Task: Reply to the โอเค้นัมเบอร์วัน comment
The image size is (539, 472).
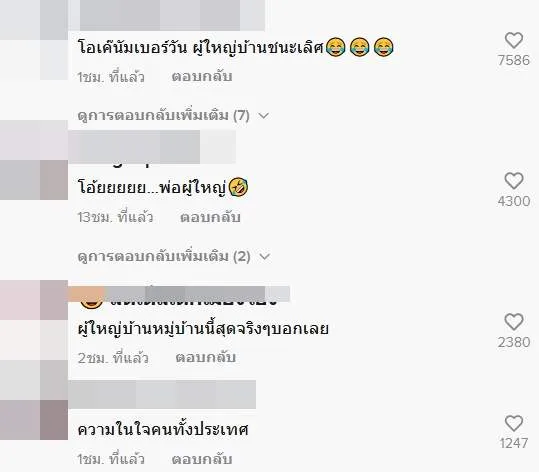Action: [202, 76]
